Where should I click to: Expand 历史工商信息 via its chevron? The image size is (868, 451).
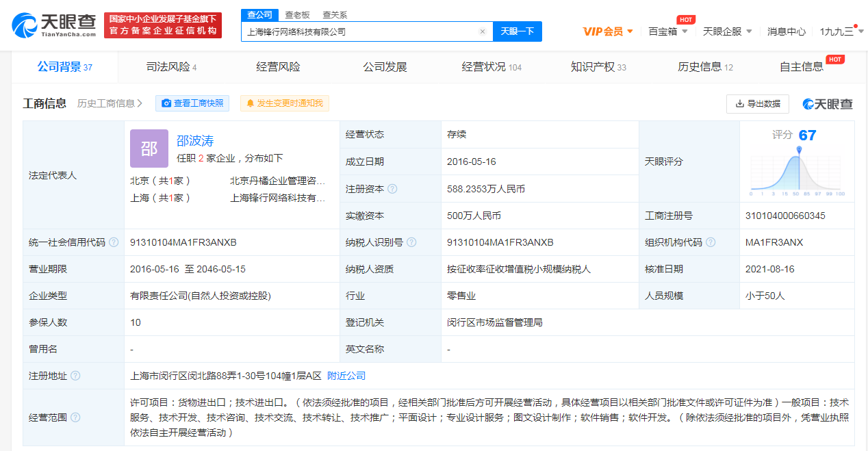coord(140,103)
